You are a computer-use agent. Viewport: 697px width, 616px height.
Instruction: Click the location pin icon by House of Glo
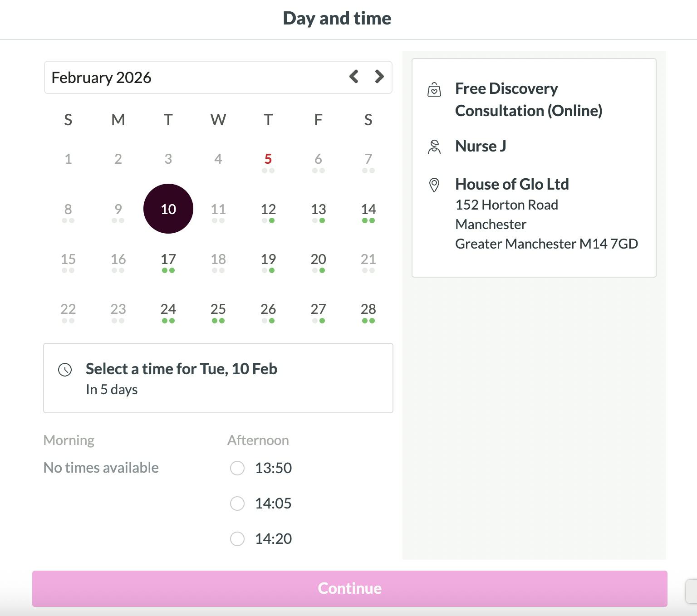434,185
